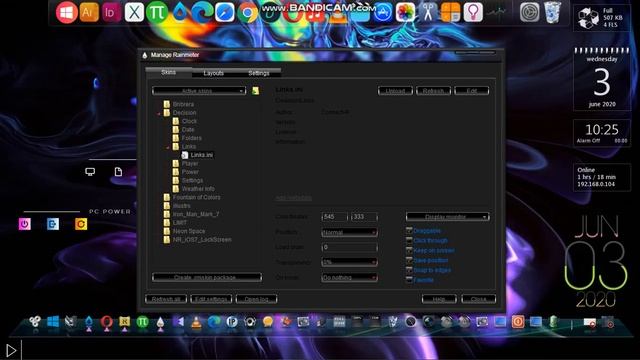The image size is (640, 360).
Task: Click the pink lightbulb icon in dock
Action: point(473,13)
